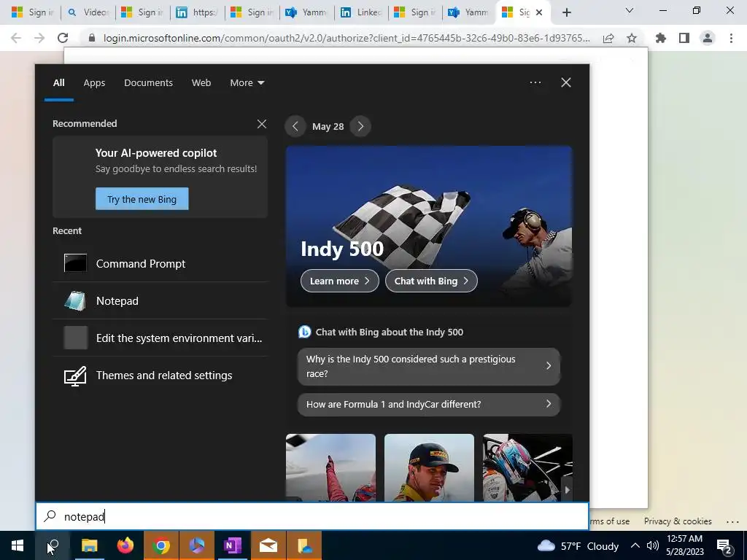Dismiss the Recommended section
The height and width of the screenshot is (560, 747).
tap(262, 124)
